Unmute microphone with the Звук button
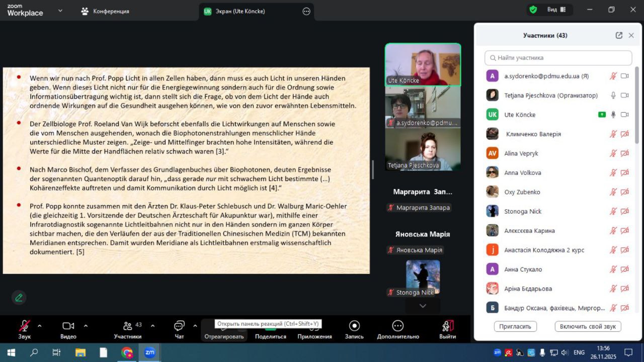Viewport: 644px width, 362px height. pos(24,326)
